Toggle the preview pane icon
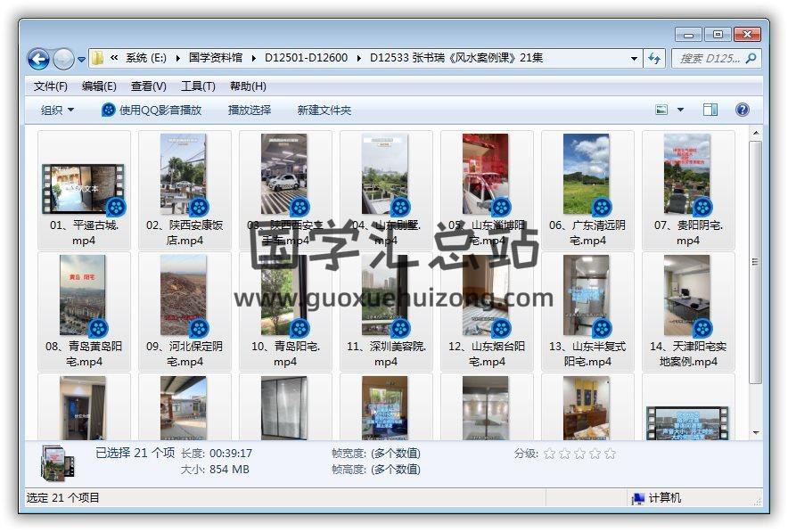788x532 pixels. click(710, 110)
